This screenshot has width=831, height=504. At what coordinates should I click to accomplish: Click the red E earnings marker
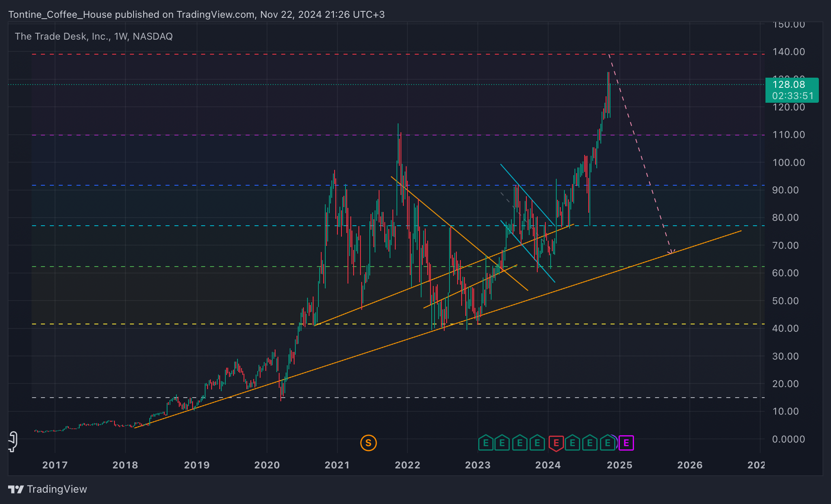click(x=556, y=443)
